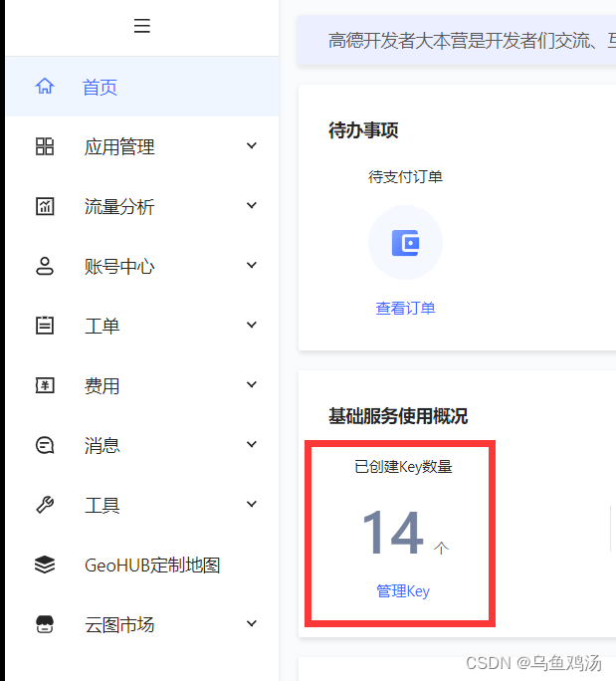Open 账号中心 menu entry
This screenshot has height=681, width=616.
pos(119,266)
